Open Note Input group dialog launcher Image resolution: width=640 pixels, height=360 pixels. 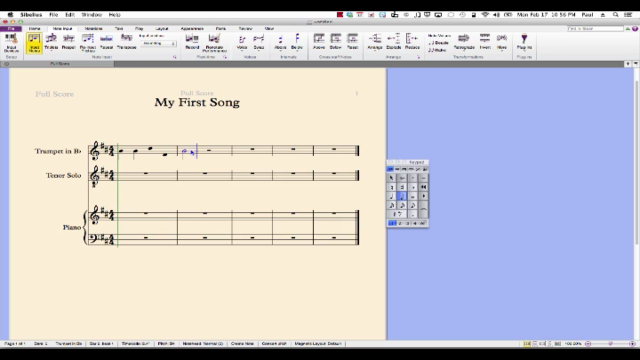pos(175,57)
